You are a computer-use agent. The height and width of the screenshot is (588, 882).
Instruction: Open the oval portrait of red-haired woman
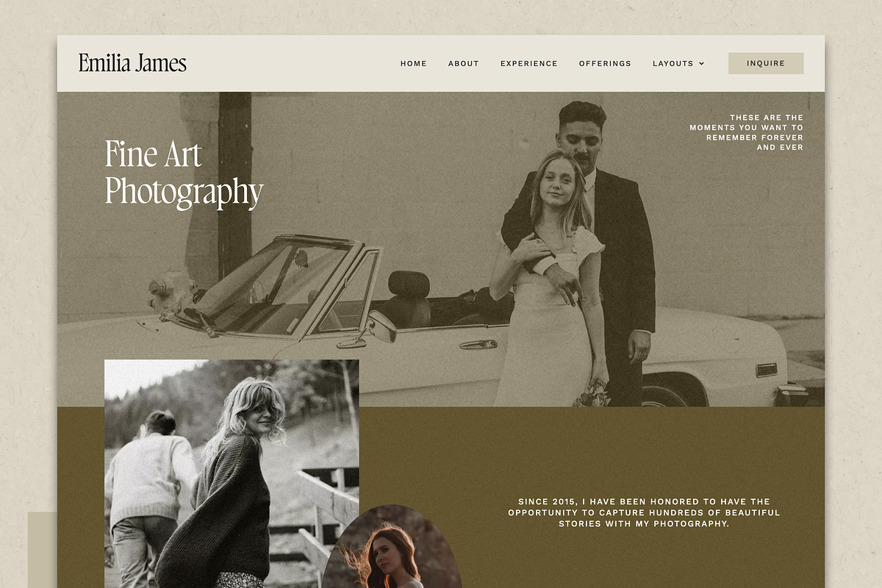coord(391,548)
